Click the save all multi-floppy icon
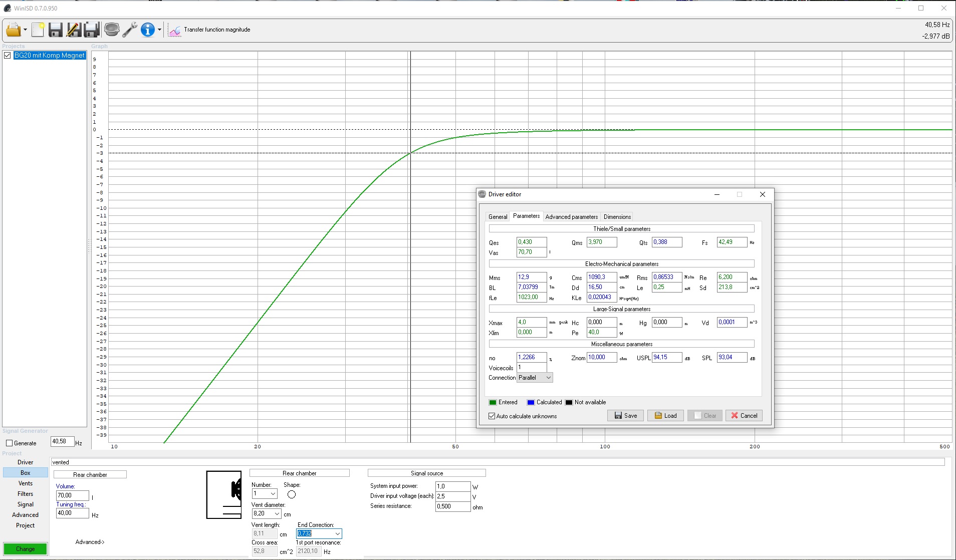 pyautogui.click(x=92, y=30)
